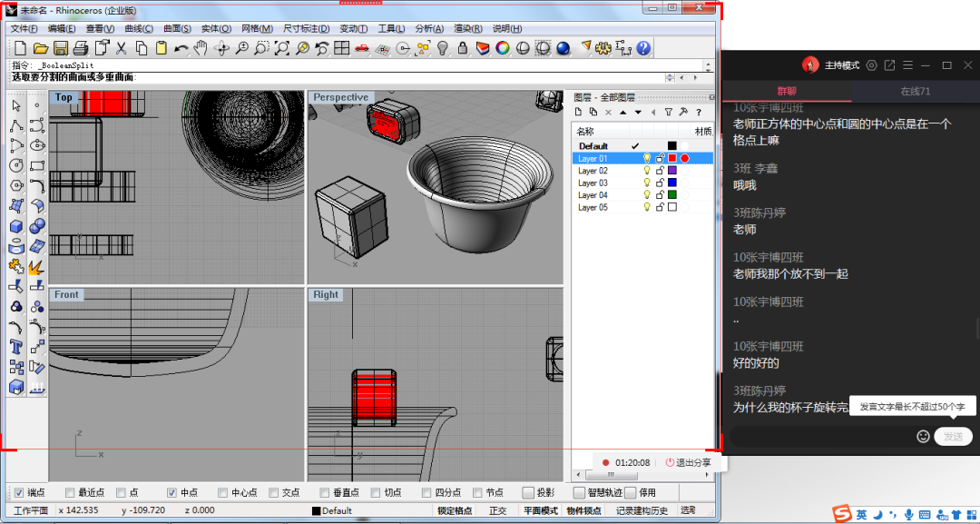Toggle 锁定格点 in the status bar
This screenshot has width=980, height=524.
click(x=456, y=510)
